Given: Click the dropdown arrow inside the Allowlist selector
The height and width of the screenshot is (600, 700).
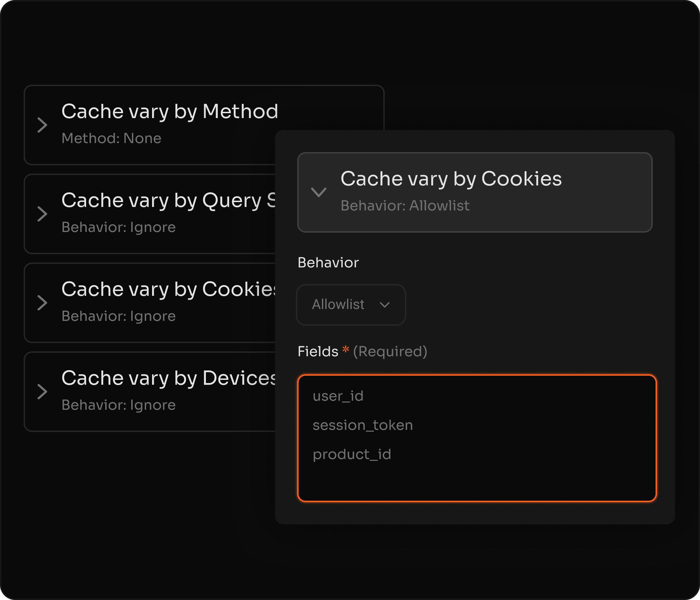Looking at the screenshot, I should [x=385, y=305].
